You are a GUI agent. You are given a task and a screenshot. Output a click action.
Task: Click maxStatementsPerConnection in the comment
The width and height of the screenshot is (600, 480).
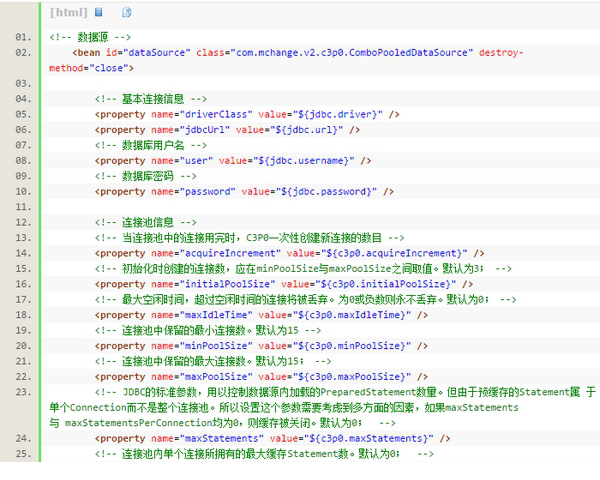pyautogui.click(x=139, y=423)
